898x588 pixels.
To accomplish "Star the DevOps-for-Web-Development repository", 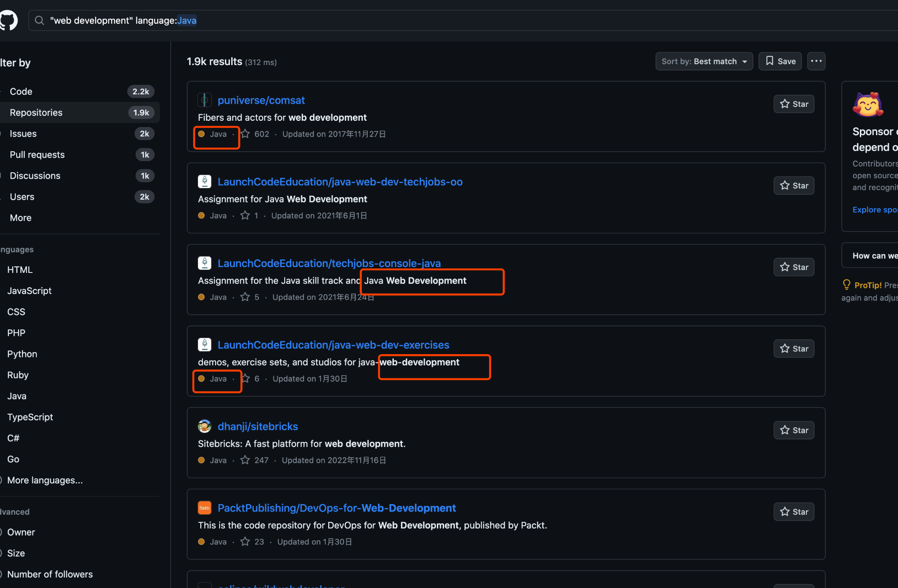I will (x=794, y=512).
